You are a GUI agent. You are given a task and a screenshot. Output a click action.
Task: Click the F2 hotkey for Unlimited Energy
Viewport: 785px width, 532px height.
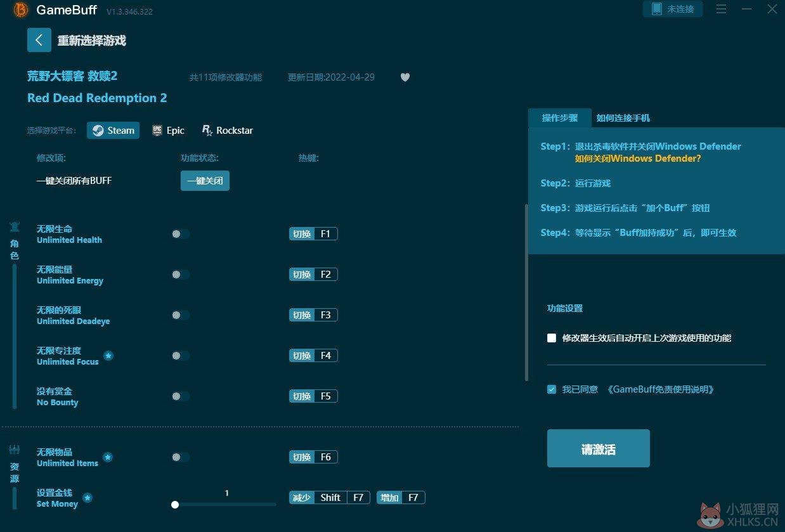[313, 275]
